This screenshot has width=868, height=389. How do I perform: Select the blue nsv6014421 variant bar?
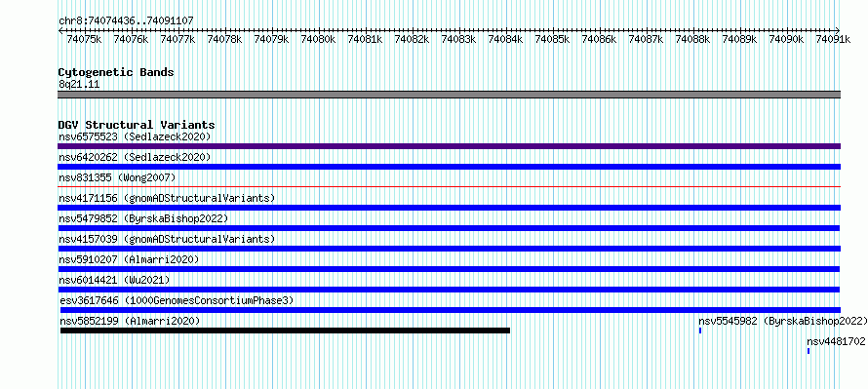tap(449, 290)
